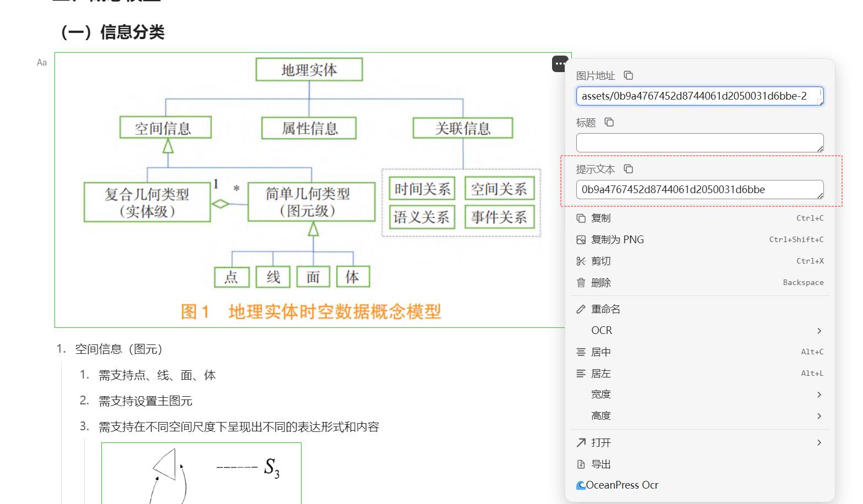
Task: Choose 居左 alignment option
Action: (x=700, y=374)
